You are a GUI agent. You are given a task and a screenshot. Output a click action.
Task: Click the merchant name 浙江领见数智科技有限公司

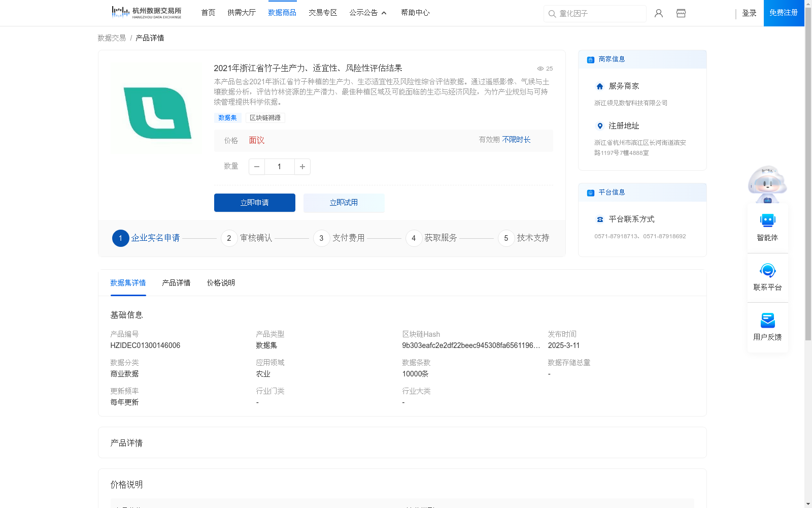(x=631, y=103)
